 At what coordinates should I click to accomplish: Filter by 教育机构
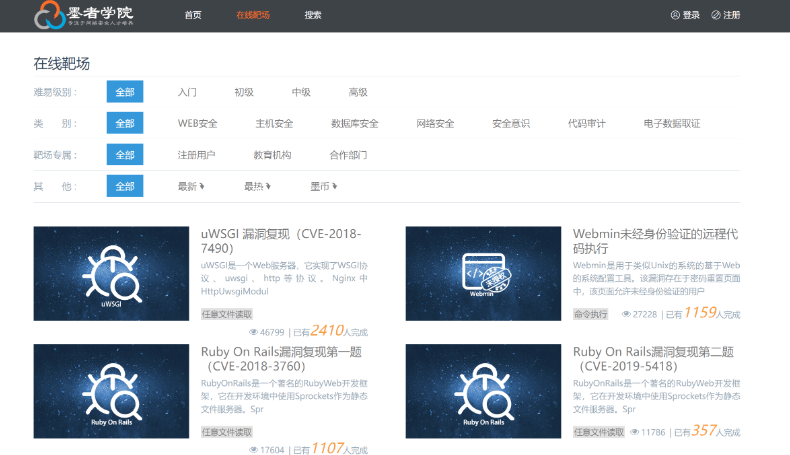(x=273, y=155)
